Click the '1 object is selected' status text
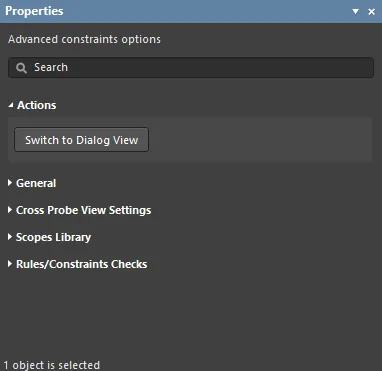382x371 pixels. [52, 365]
